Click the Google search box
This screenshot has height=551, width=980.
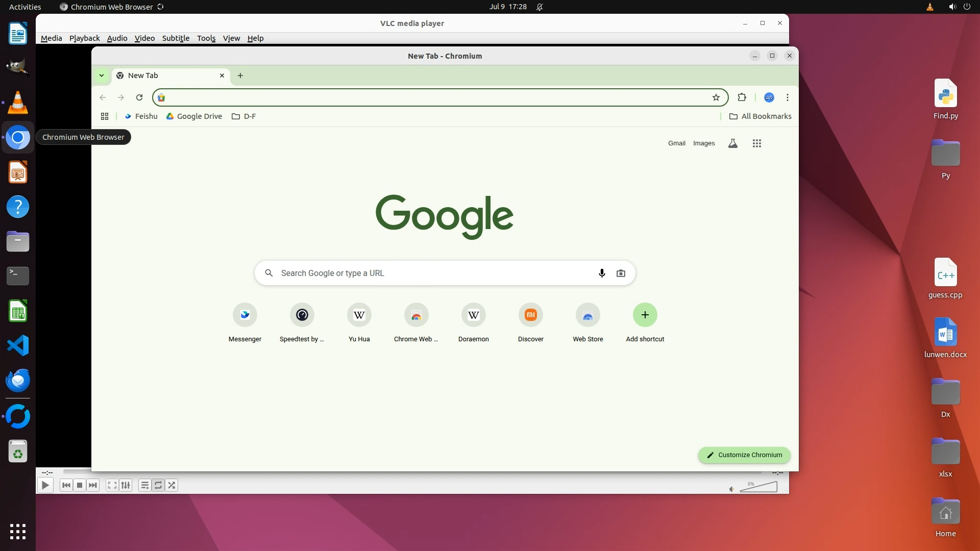[x=434, y=273]
